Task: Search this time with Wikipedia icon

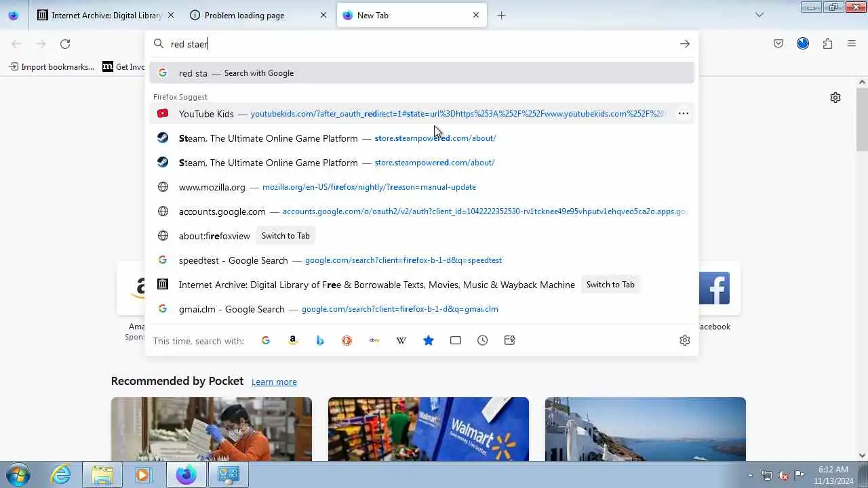Action: (401, 340)
